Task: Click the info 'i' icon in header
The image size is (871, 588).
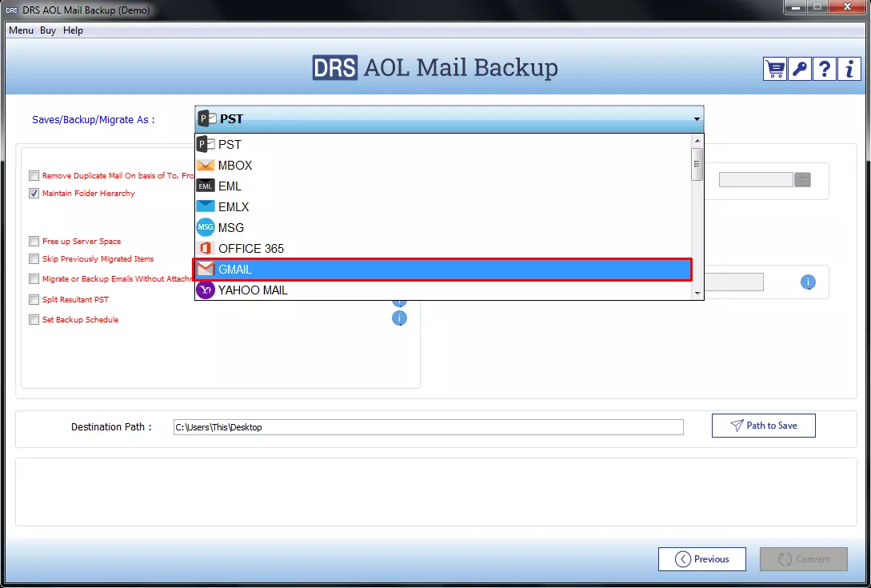Action: click(849, 69)
